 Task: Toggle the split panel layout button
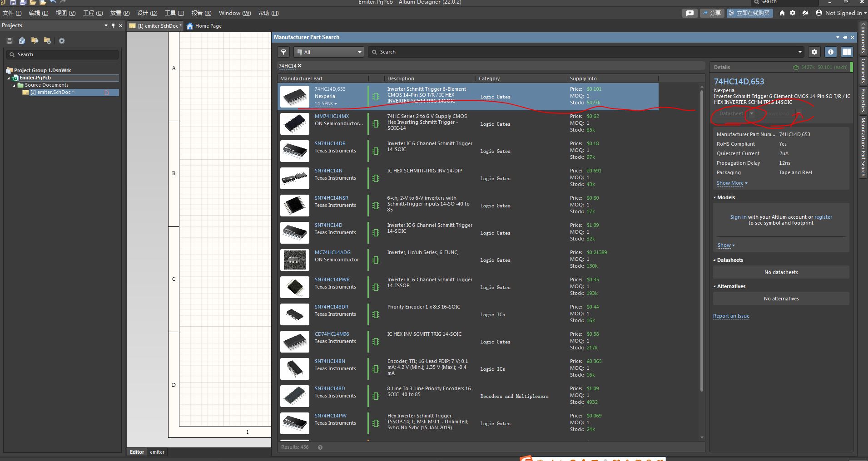[847, 52]
